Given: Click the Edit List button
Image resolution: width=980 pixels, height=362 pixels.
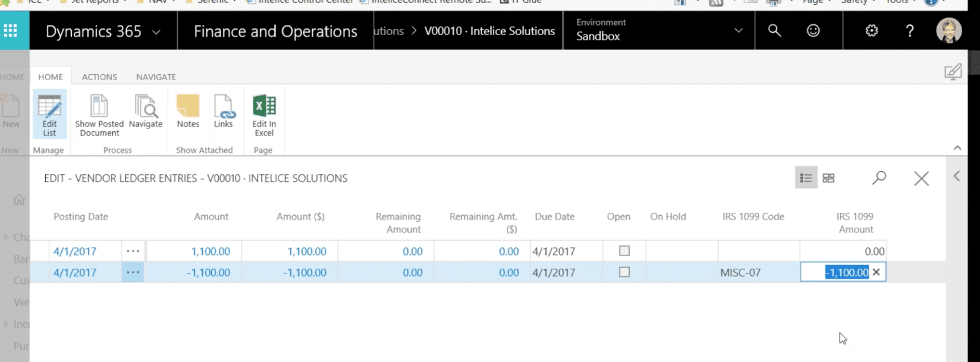Looking at the screenshot, I should [50, 114].
